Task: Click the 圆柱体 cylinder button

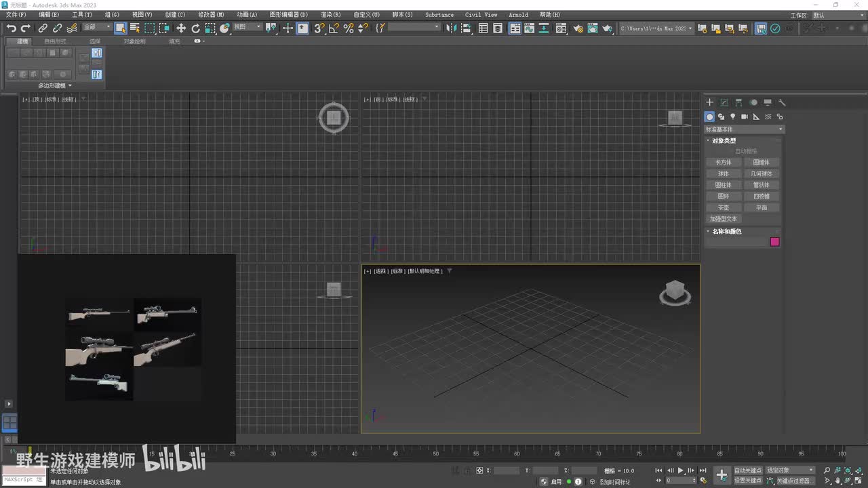Action: 724,184
